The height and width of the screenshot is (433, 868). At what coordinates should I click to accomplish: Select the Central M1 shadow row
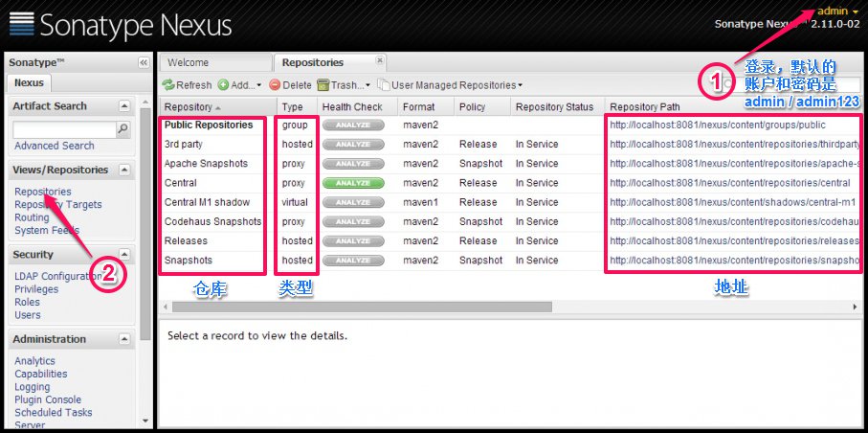tap(511, 202)
